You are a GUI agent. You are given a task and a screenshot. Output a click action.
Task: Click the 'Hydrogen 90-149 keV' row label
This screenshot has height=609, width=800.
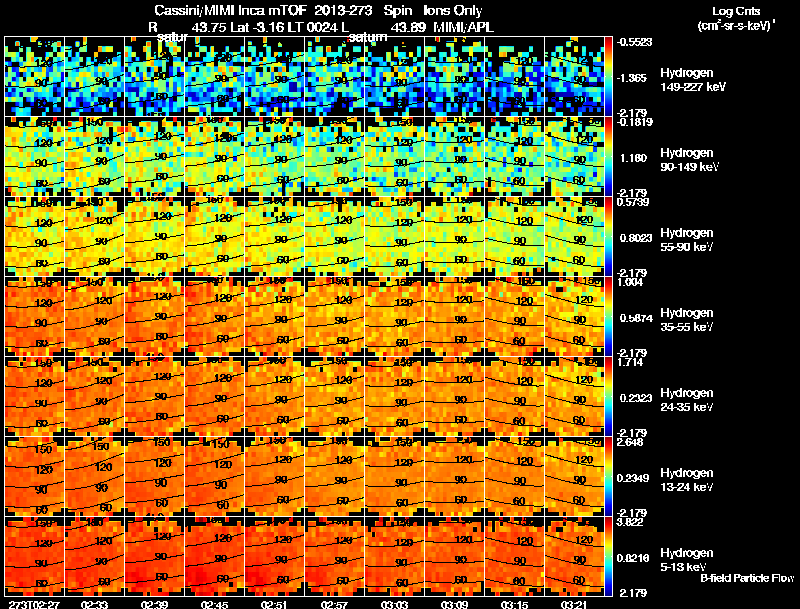pyautogui.click(x=689, y=160)
